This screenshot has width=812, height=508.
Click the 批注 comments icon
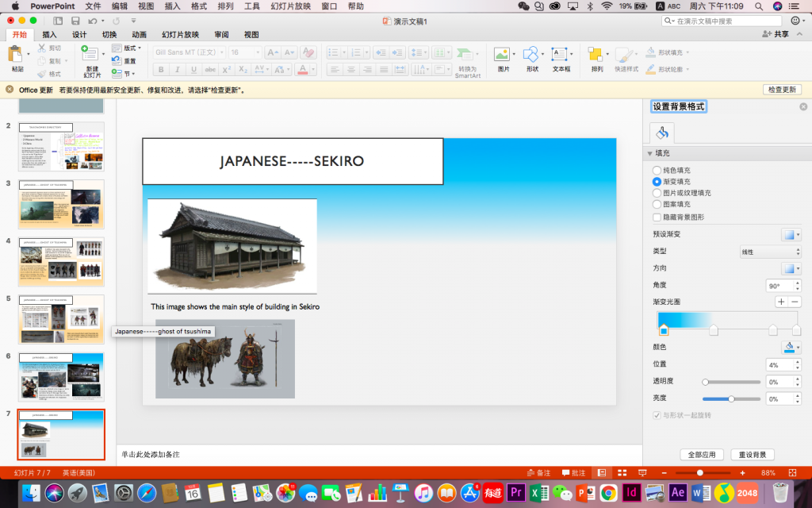pyautogui.click(x=574, y=473)
